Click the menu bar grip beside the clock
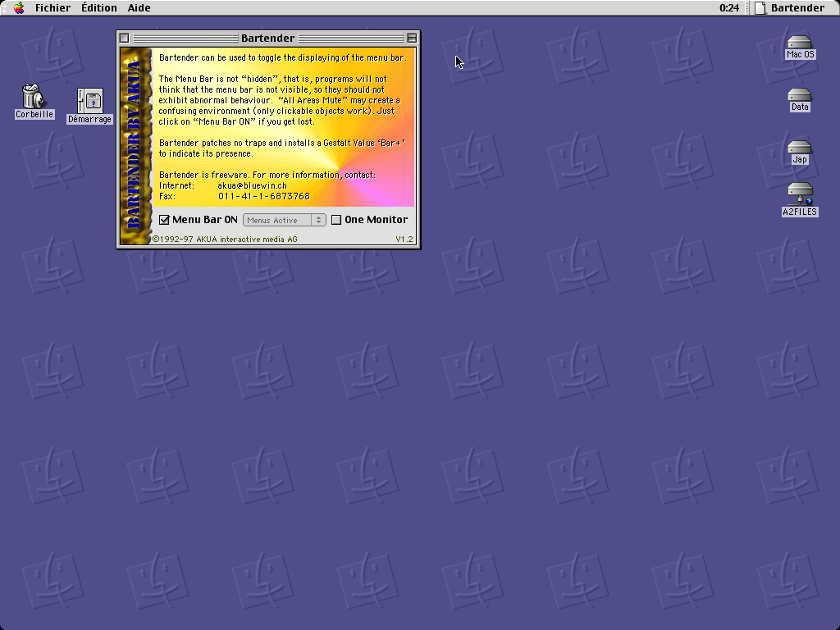840x630 pixels. pyautogui.click(x=747, y=7)
